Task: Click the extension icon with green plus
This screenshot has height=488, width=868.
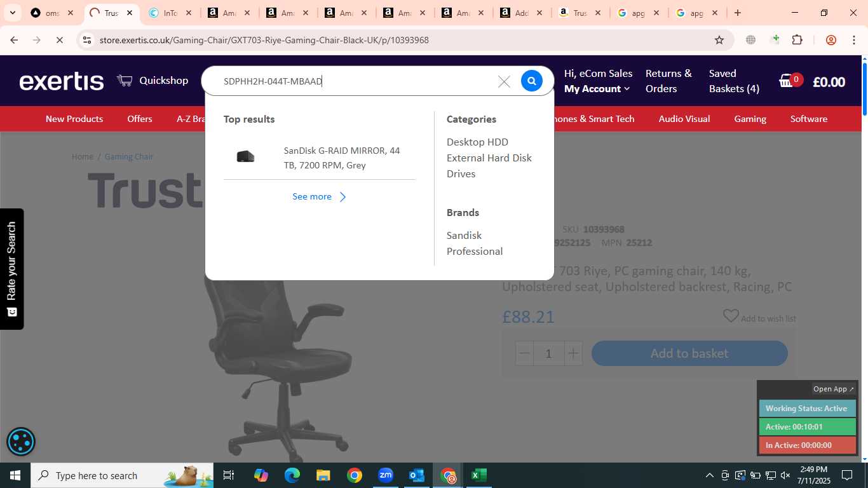Action: 775,40
